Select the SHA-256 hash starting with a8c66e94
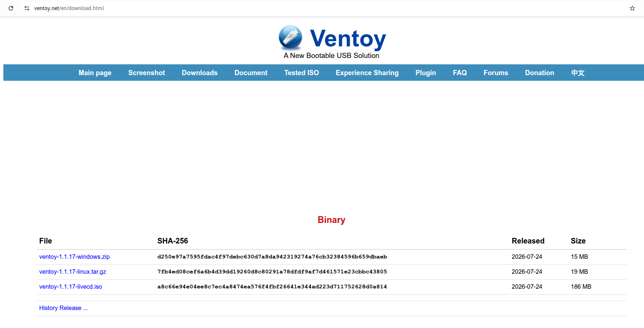Screen dimensions: 644x328 click(272, 287)
